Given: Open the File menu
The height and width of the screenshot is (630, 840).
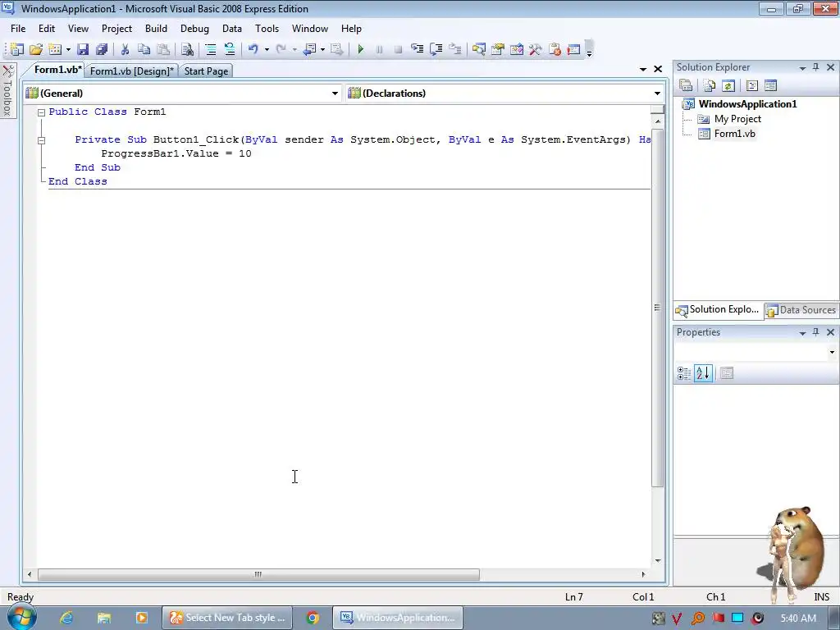Looking at the screenshot, I should coord(18,29).
